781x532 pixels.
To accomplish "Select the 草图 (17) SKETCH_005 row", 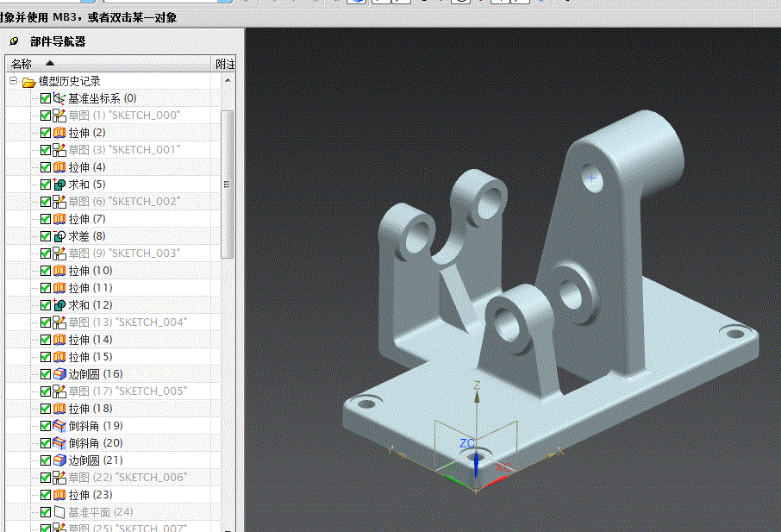I will pos(113,391).
